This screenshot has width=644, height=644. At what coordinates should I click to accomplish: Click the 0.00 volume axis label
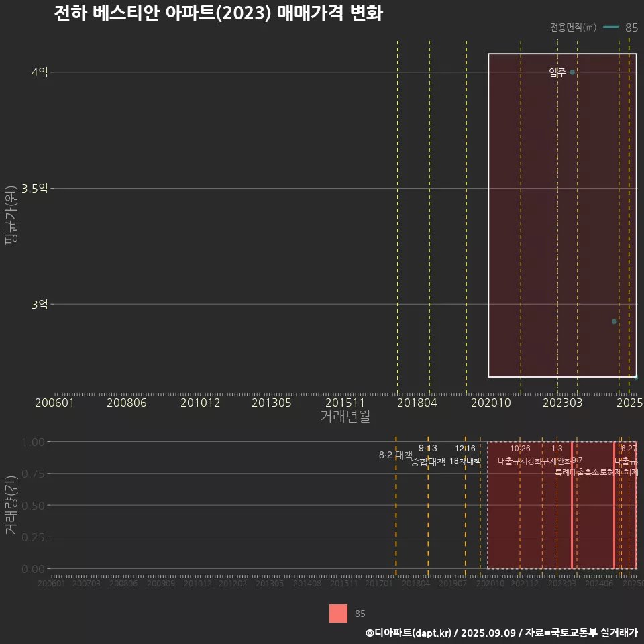[x=34, y=569]
